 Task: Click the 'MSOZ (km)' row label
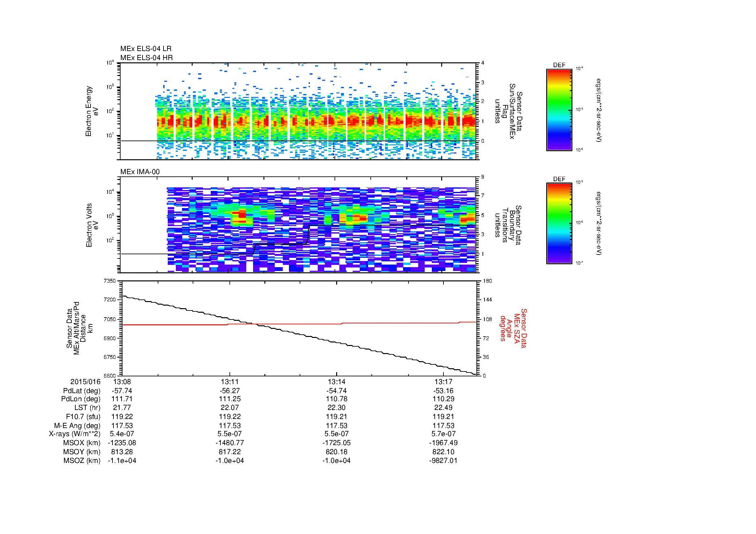click(x=82, y=461)
